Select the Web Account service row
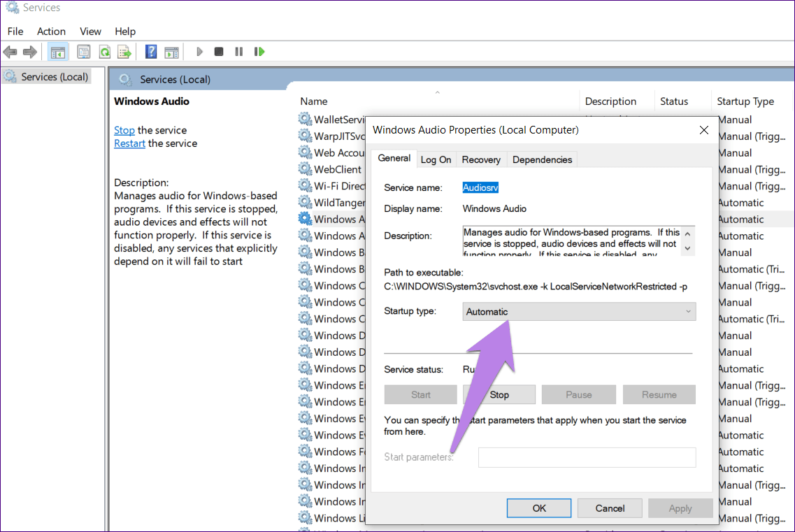The height and width of the screenshot is (532, 795). 339,152
